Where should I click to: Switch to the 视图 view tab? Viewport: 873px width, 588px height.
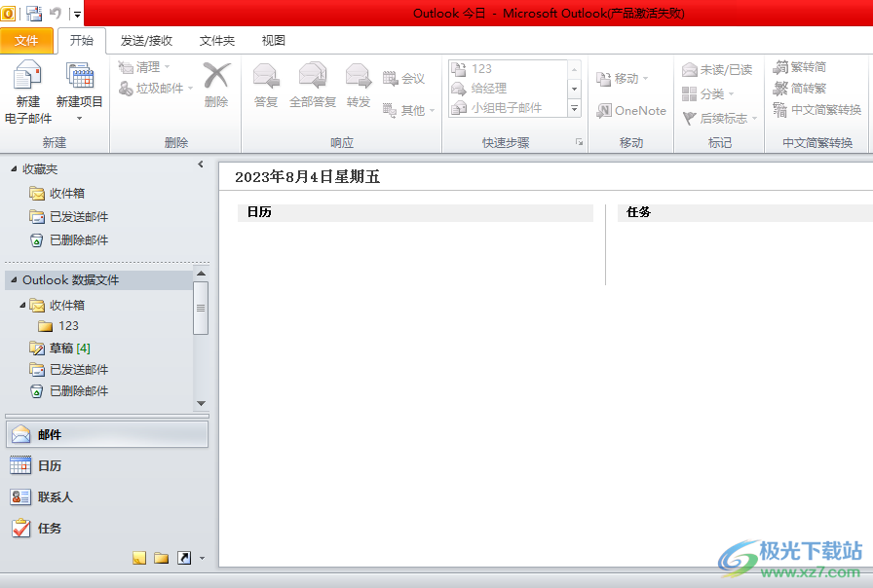pos(274,41)
